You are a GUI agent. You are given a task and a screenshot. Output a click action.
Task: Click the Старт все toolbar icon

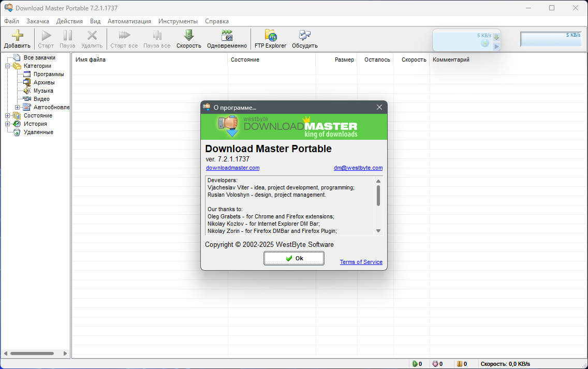[124, 36]
